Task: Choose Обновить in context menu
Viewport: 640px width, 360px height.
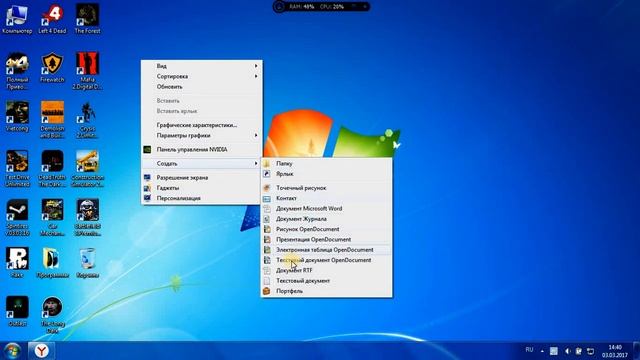Action: pos(202,87)
